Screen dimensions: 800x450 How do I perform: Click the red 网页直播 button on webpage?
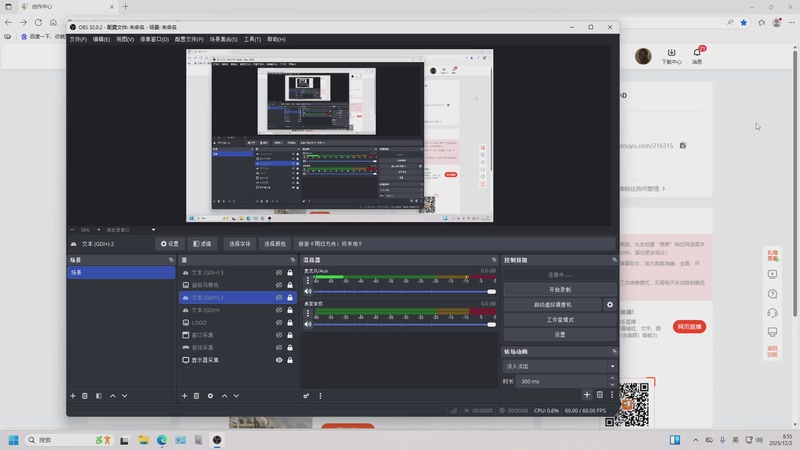pyautogui.click(x=689, y=327)
